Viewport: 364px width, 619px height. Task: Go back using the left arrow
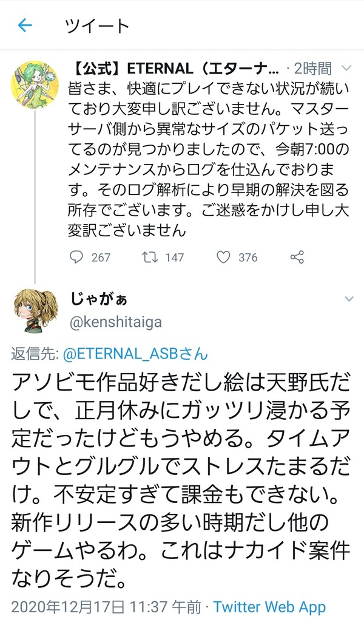click(x=24, y=26)
